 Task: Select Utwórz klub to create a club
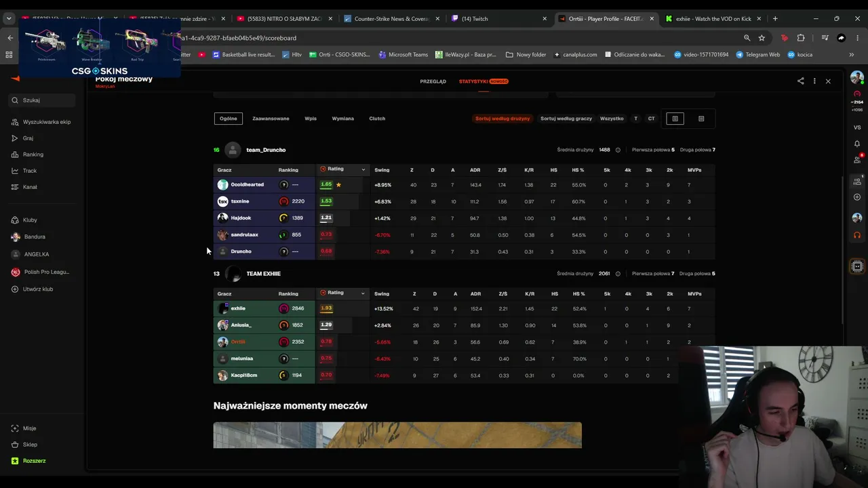coord(32,289)
